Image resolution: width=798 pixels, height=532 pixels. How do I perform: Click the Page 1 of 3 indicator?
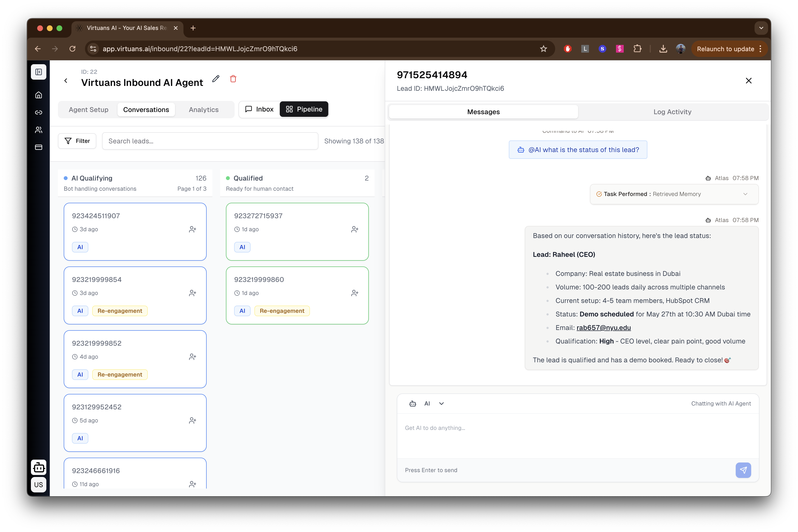tap(192, 189)
